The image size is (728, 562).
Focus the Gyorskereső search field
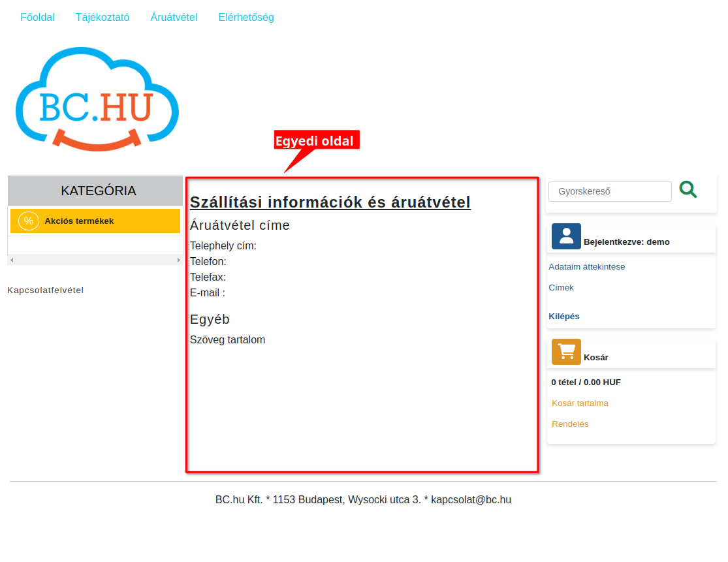point(610,191)
